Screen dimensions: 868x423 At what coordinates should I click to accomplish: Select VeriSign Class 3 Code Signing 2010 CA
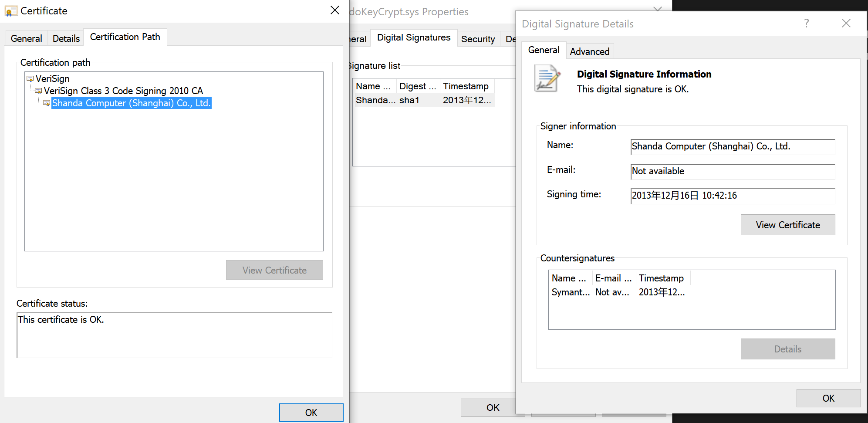click(x=123, y=91)
